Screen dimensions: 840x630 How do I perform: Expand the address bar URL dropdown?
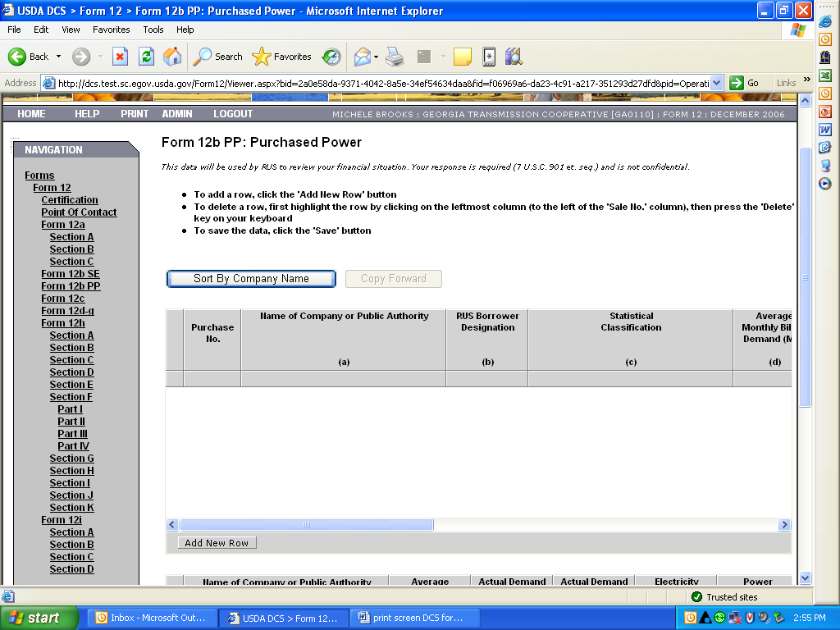(716, 83)
